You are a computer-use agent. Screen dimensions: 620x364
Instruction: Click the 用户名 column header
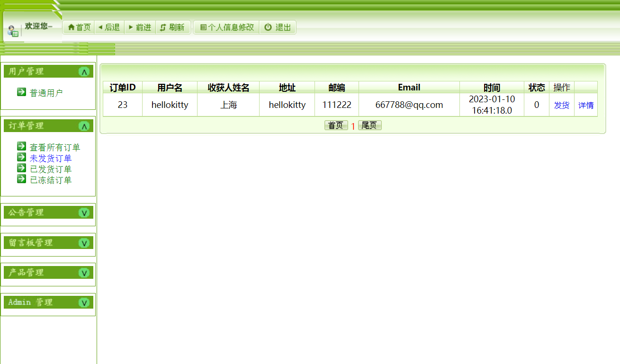coord(170,88)
